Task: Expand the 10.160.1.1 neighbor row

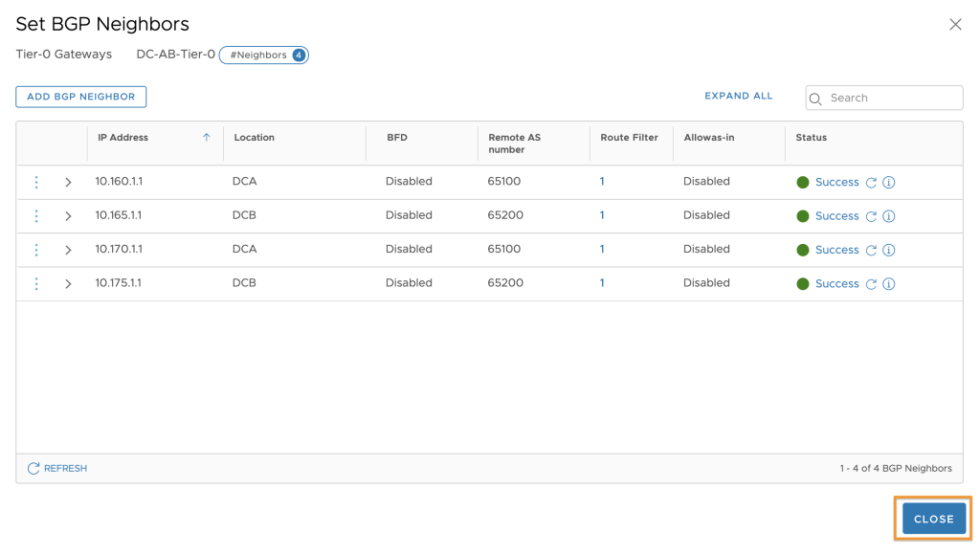Action: pos(68,183)
